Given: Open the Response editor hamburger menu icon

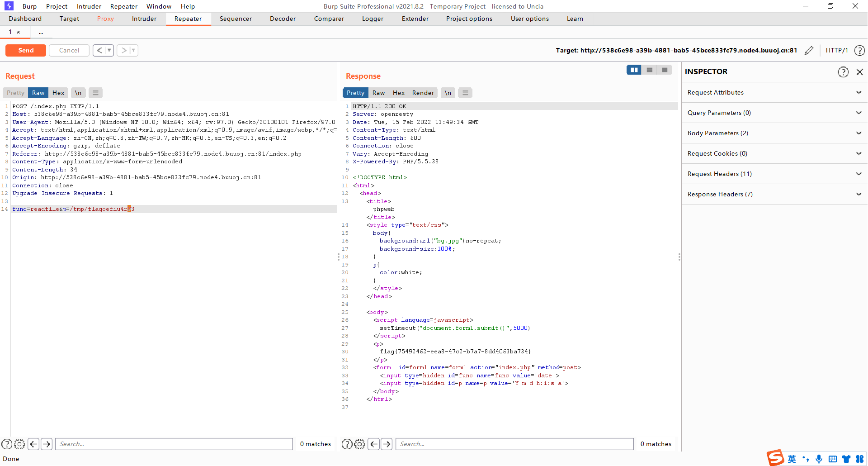Looking at the screenshot, I should pyautogui.click(x=465, y=93).
